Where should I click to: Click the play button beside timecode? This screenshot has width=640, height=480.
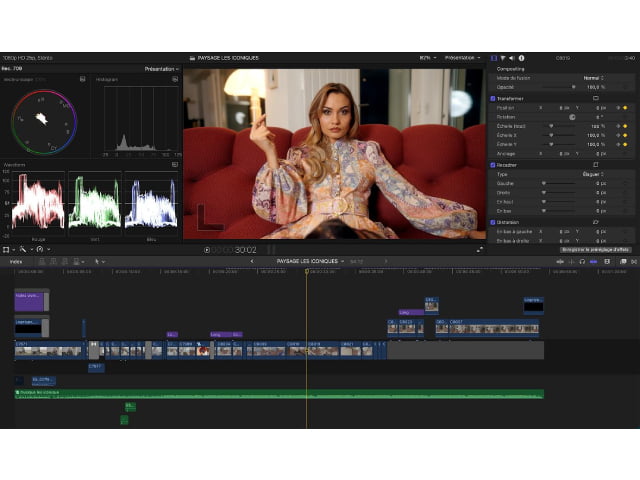coord(207,250)
